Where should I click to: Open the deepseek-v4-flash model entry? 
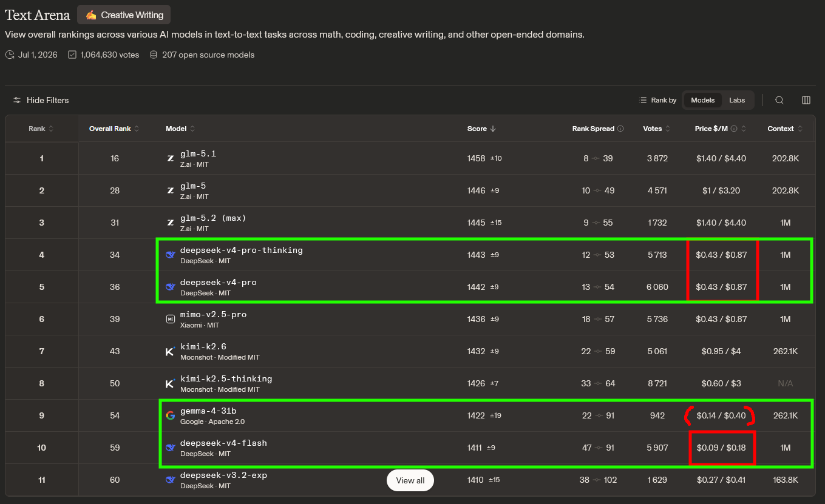coord(223,443)
